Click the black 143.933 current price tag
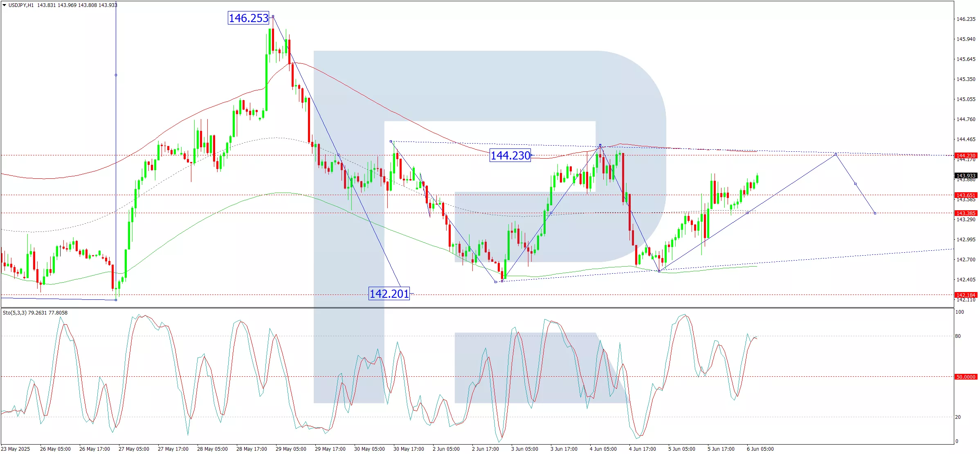 [x=966, y=175]
